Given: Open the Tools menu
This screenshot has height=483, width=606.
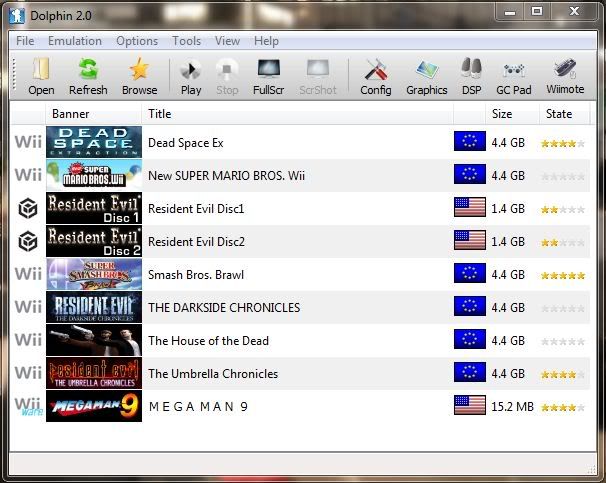Looking at the screenshot, I should [x=187, y=41].
